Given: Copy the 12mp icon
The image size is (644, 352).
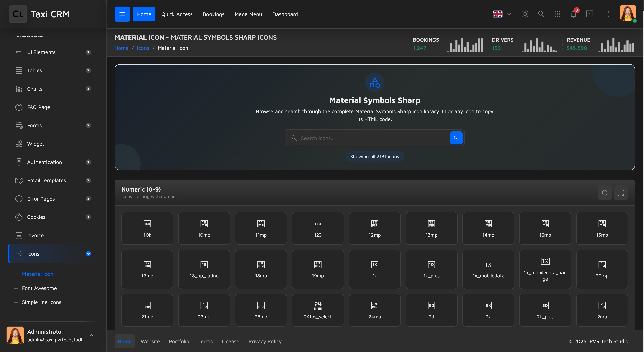Looking at the screenshot, I should coord(375,228).
